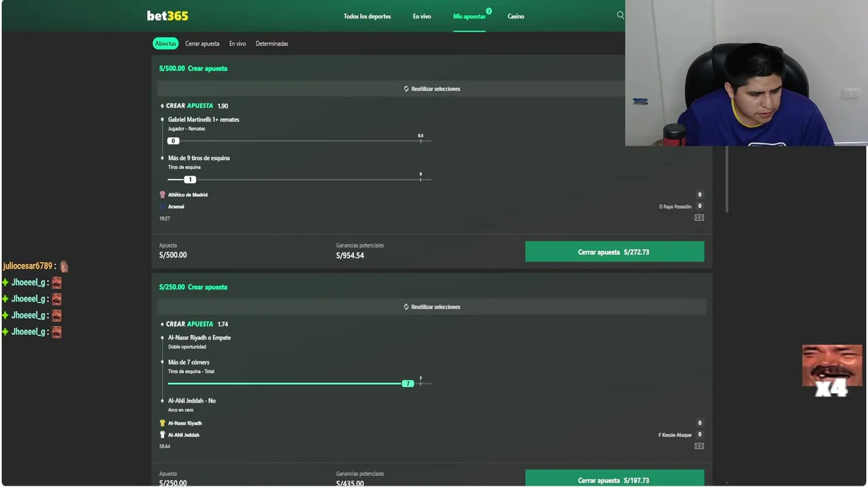This screenshot has width=868, height=488.
Task: Click the streamer webcam video overlay
Action: tap(746, 73)
